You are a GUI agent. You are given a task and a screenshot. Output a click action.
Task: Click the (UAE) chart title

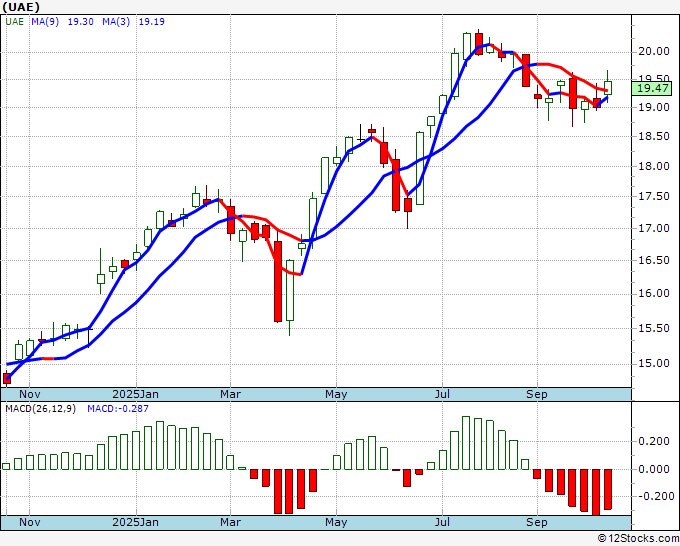pyautogui.click(x=21, y=7)
